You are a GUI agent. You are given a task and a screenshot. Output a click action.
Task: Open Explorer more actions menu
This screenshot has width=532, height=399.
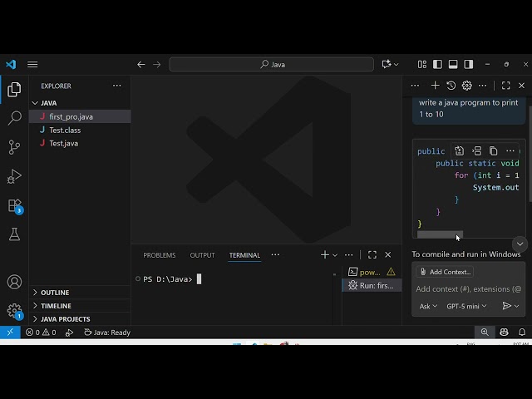(116, 86)
